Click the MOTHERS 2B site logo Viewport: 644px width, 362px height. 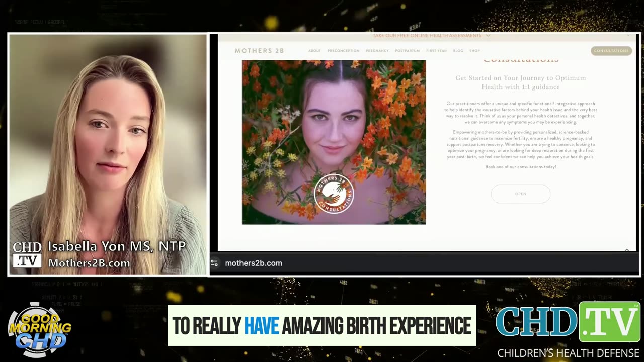tap(259, 51)
